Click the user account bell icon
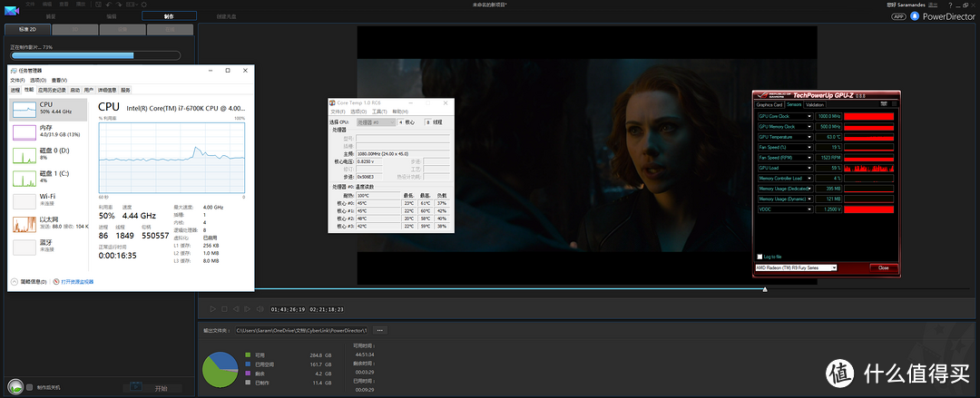Viewport: 980px width, 398px height. 915,16
